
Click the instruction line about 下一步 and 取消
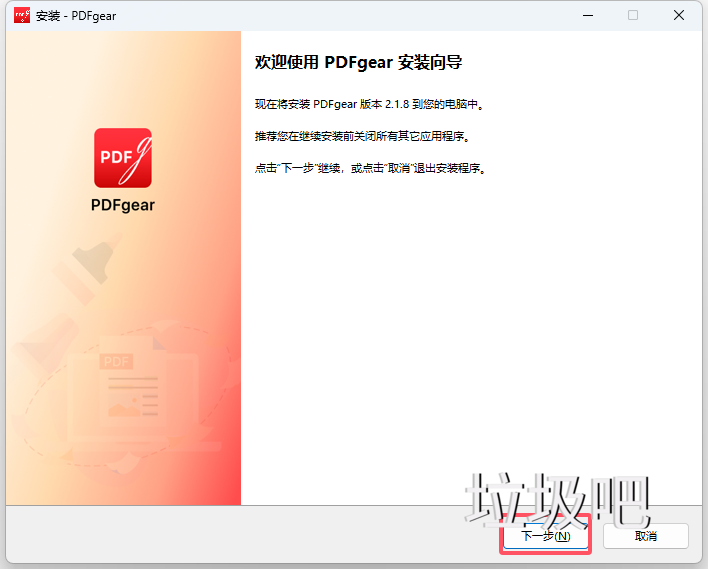(370, 168)
